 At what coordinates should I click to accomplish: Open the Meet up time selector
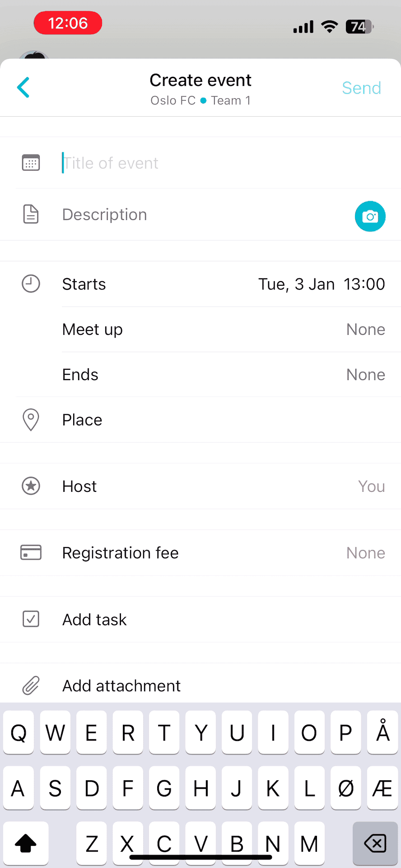coord(365,330)
